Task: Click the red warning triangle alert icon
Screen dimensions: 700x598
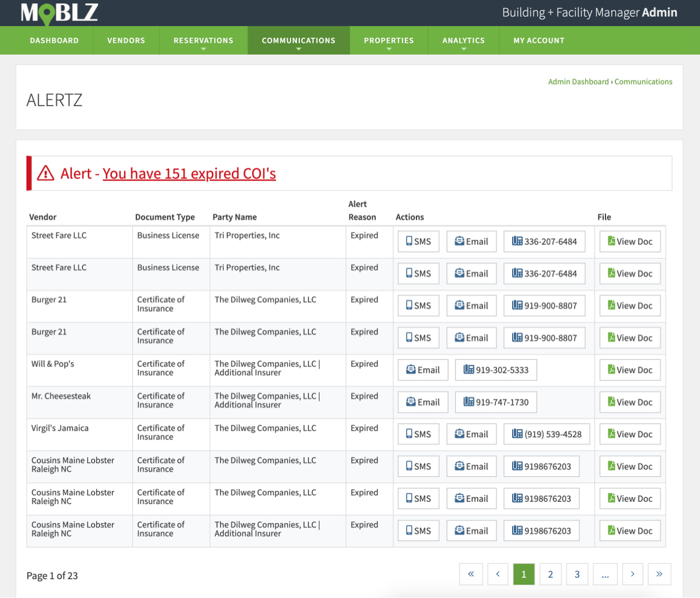Action: coord(45,173)
